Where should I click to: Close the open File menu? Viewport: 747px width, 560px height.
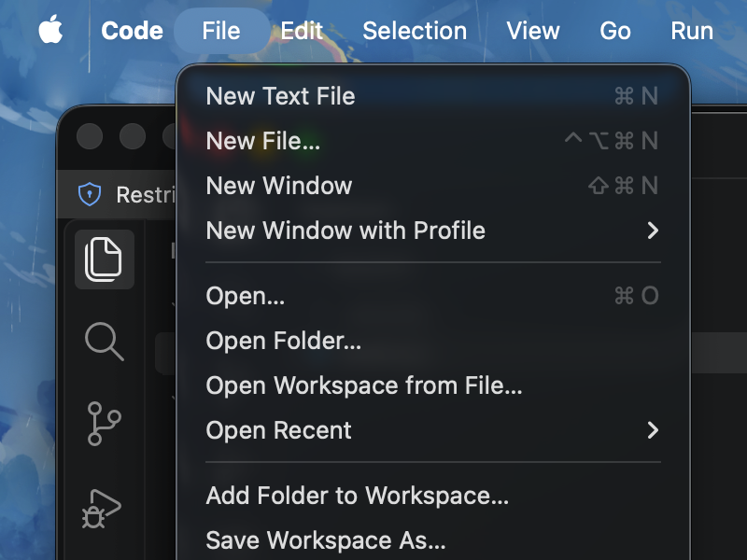coord(221,31)
